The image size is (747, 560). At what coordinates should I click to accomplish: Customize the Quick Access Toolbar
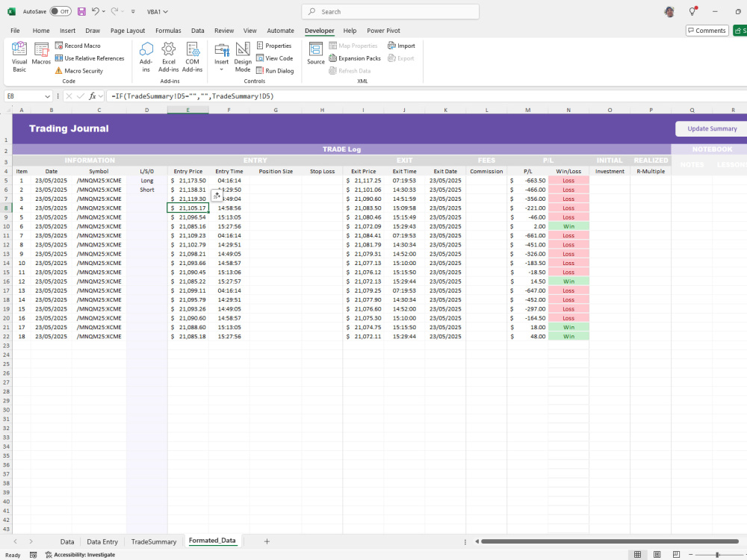click(133, 11)
